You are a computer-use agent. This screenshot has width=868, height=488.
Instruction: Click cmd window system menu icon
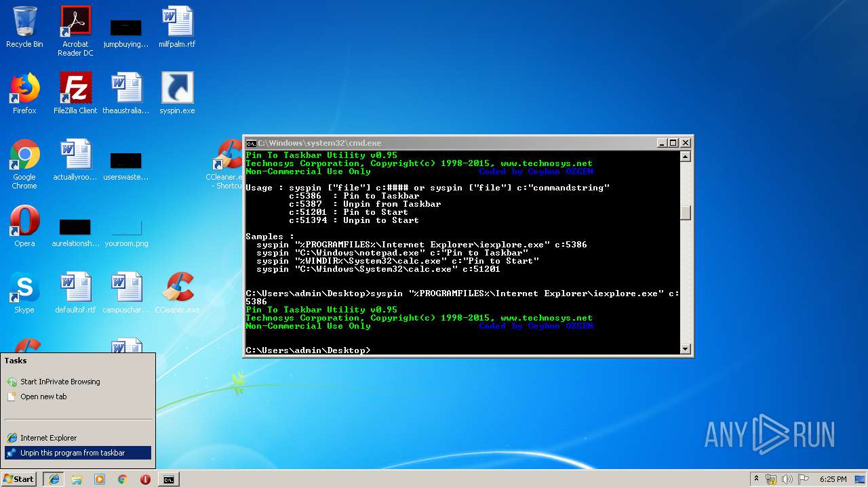pyautogui.click(x=251, y=143)
